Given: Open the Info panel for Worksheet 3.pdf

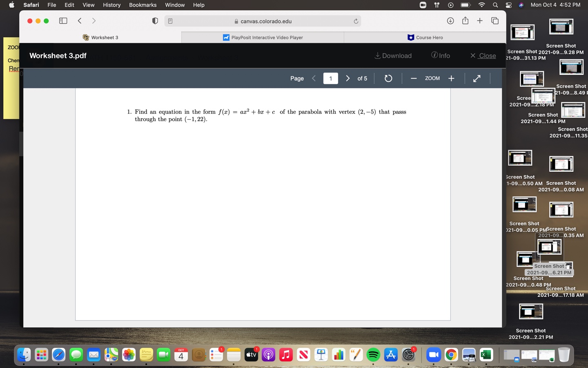Looking at the screenshot, I should point(441,56).
